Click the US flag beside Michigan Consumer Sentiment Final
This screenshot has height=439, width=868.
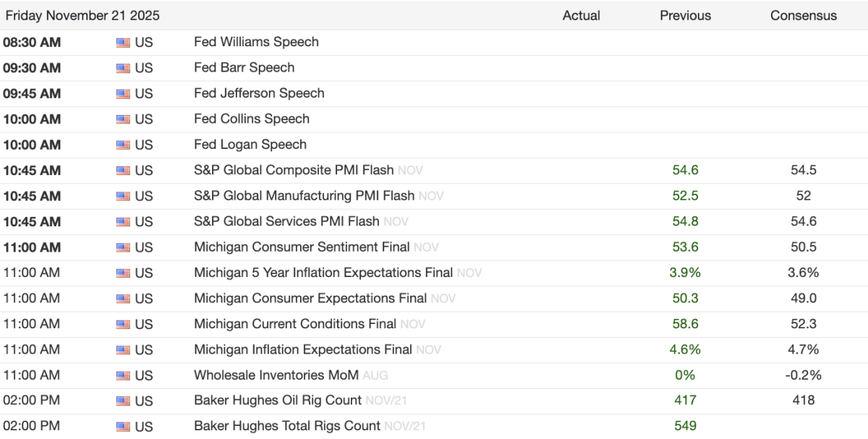[123, 247]
